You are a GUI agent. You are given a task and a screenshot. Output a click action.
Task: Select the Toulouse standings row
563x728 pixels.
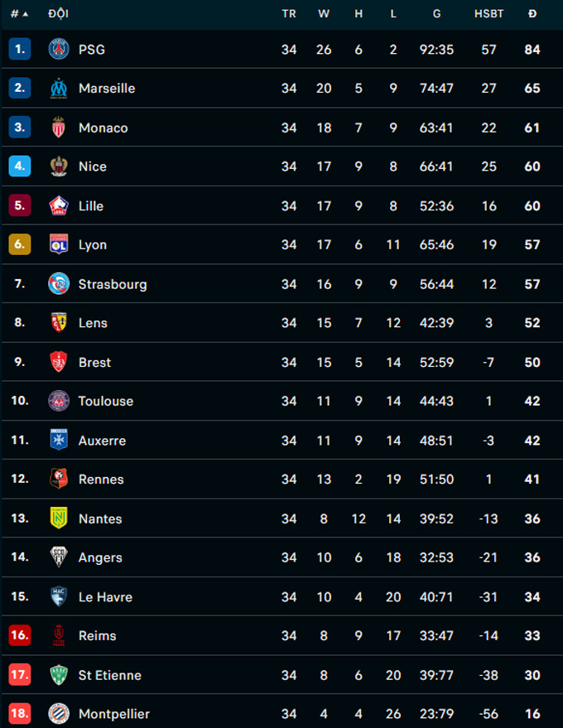pyautogui.click(x=281, y=401)
